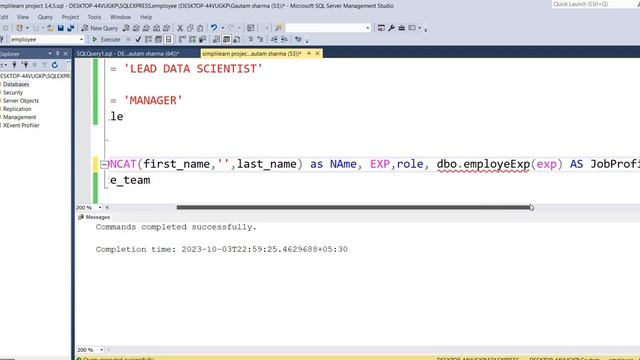Screen dimensions: 640x360
Task: Open the empty Find combo box dropdown
Action: tap(368, 28)
